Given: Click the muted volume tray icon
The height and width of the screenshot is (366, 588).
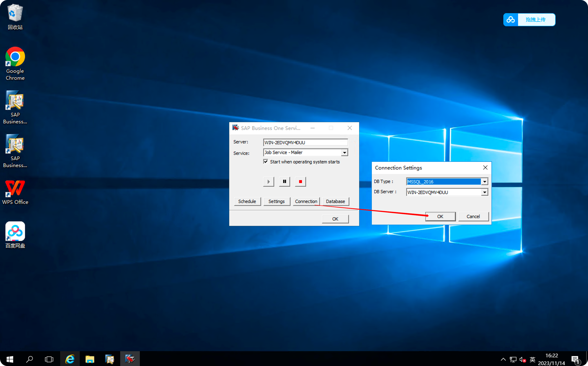Looking at the screenshot, I should 523,359.
